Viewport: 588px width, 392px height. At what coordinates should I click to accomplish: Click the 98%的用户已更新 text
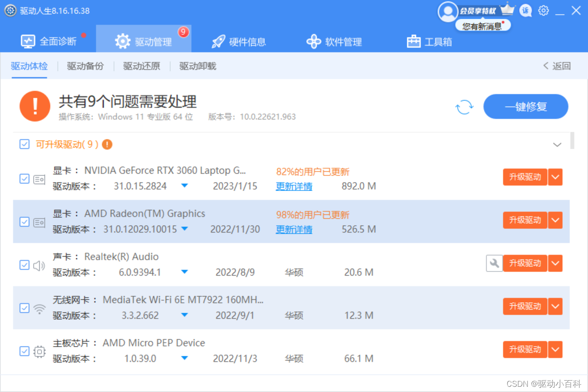(x=313, y=215)
